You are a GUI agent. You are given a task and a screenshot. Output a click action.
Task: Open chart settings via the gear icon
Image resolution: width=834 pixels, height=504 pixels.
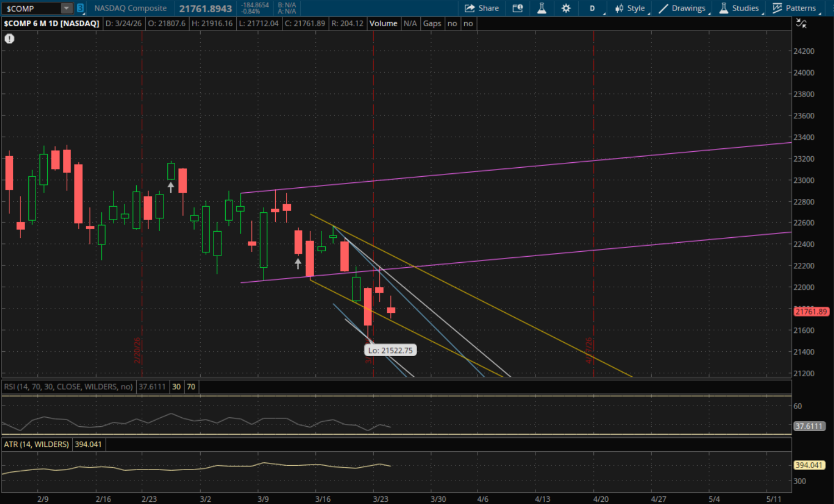coord(566,8)
